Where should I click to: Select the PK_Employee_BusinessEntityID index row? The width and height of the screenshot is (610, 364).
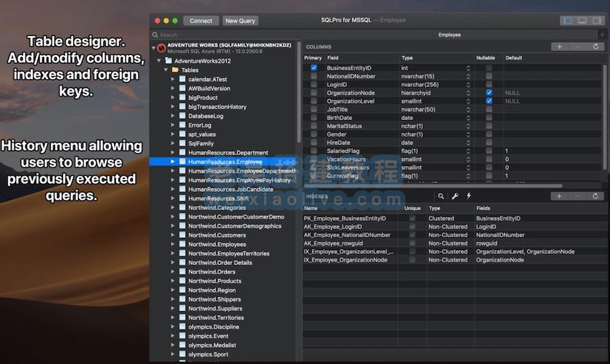coord(453,218)
